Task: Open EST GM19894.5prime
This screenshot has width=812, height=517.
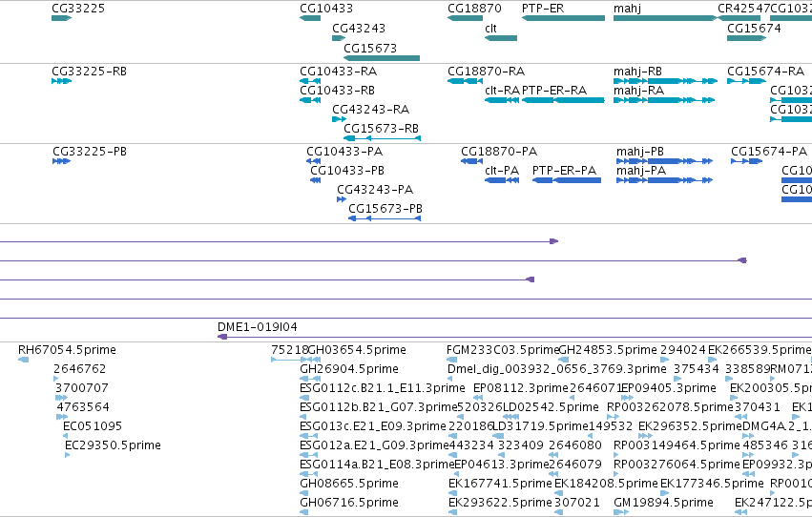Action: (663, 503)
